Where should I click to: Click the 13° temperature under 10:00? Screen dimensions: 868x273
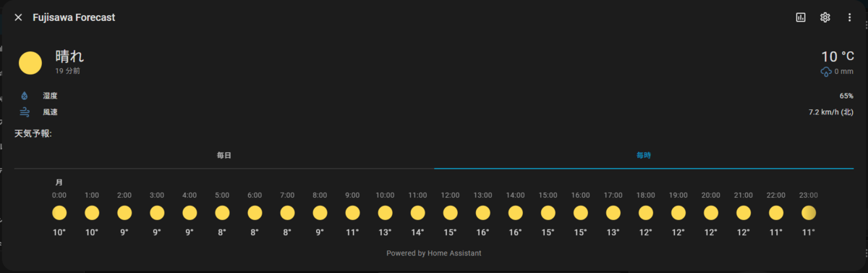[x=385, y=232]
